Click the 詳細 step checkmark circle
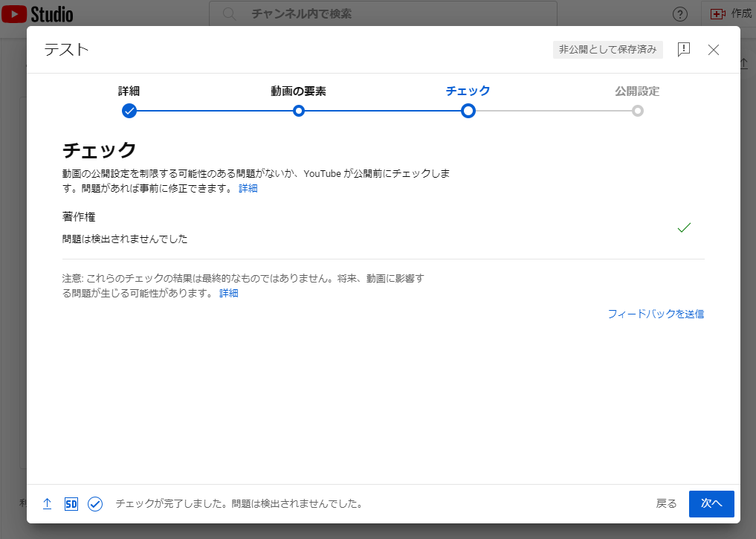Image resolution: width=756 pixels, height=539 pixels. [129, 111]
